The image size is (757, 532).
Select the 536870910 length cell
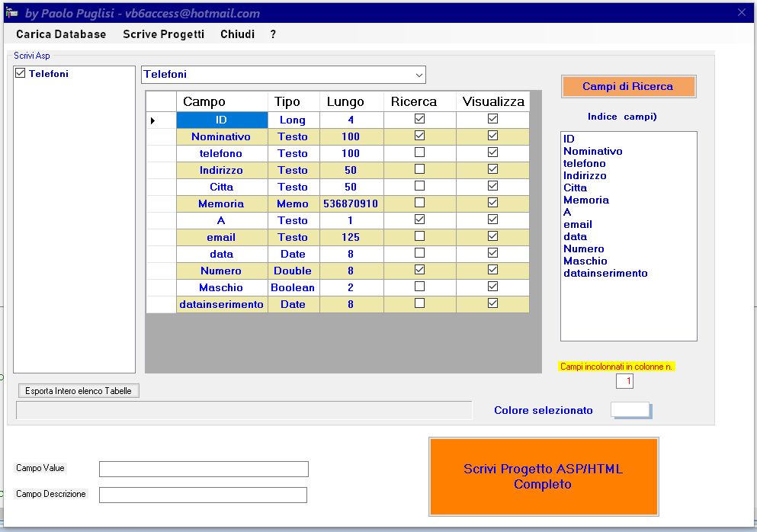pyautogui.click(x=351, y=204)
